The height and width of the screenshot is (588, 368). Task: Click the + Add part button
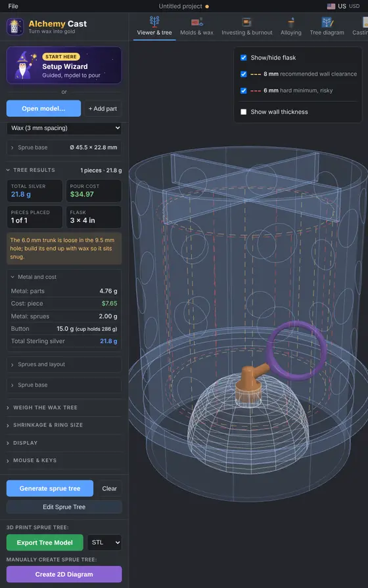click(x=103, y=108)
